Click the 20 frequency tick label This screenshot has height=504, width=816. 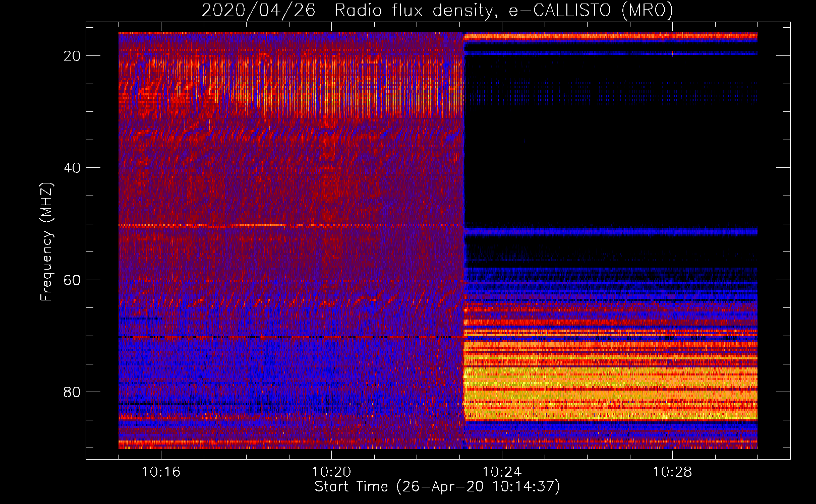(72, 56)
